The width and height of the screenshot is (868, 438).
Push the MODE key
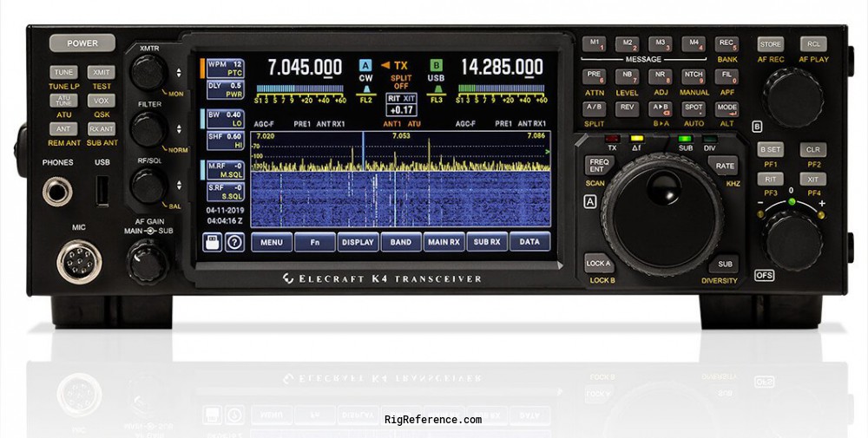[727, 108]
